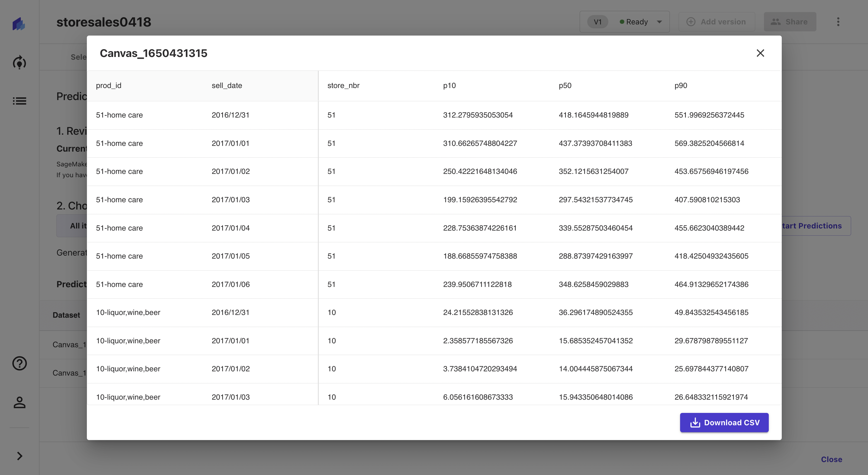Image resolution: width=868 pixels, height=475 pixels.
Task: Open the three-dot more options menu
Action: pyautogui.click(x=838, y=22)
